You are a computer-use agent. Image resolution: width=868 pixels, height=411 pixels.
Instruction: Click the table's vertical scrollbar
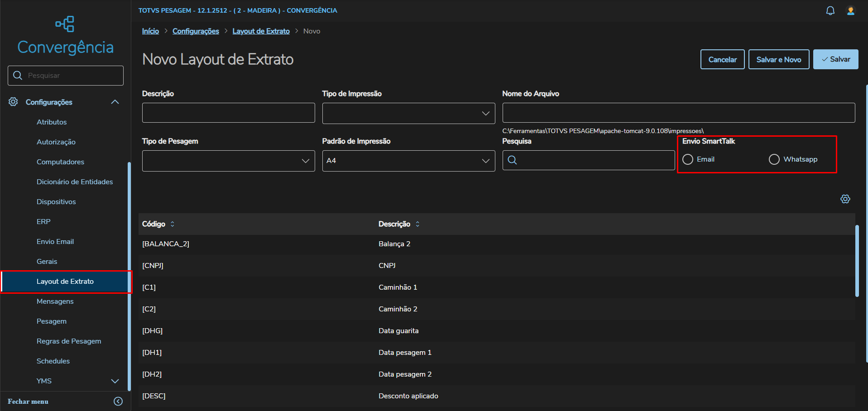point(857,261)
